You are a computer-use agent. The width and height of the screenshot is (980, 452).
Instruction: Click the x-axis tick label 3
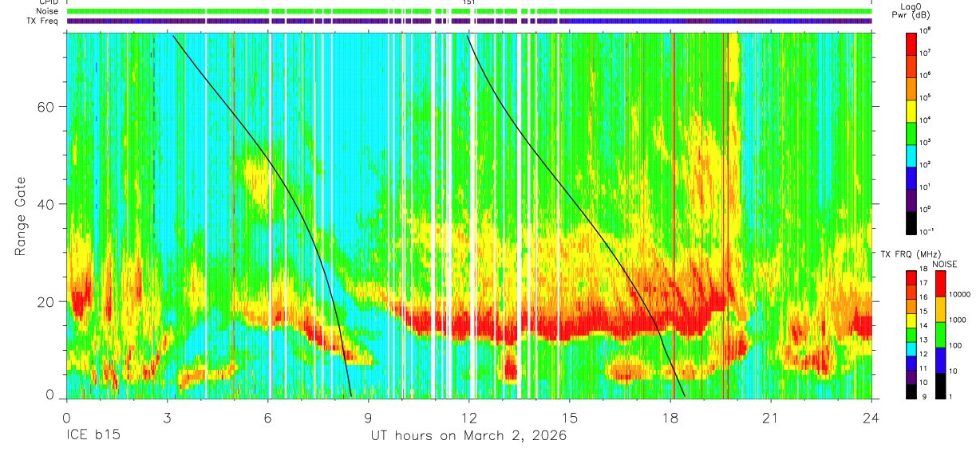[167, 417]
